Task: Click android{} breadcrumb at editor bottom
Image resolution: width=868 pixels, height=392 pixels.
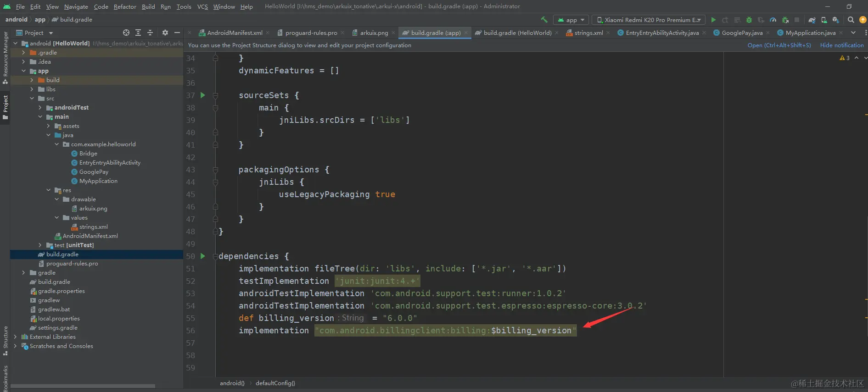Action: pos(232,383)
